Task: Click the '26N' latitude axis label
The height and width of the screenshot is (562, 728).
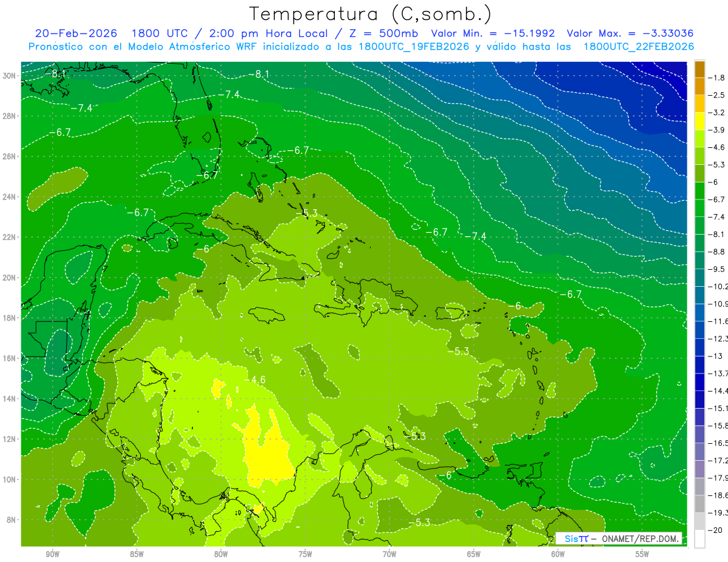Action: (10, 156)
